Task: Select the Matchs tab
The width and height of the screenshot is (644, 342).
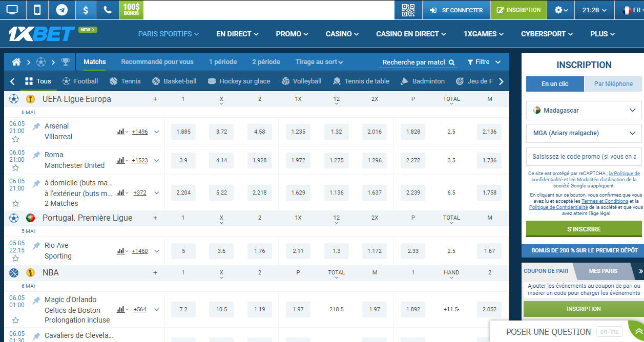Action: click(95, 62)
